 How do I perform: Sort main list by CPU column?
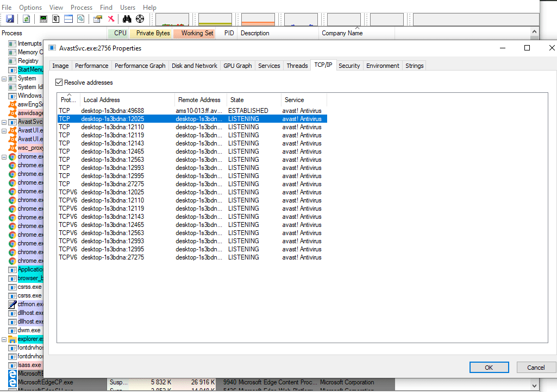click(x=118, y=33)
